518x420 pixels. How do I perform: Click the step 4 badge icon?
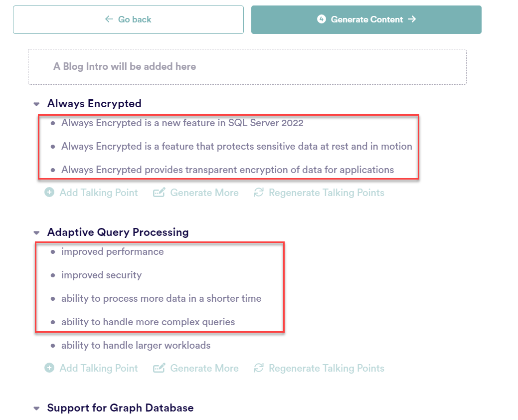(322, 19)
